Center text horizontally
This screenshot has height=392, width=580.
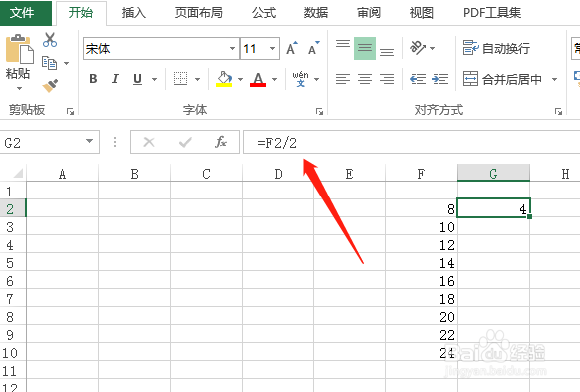coord(365,79)
